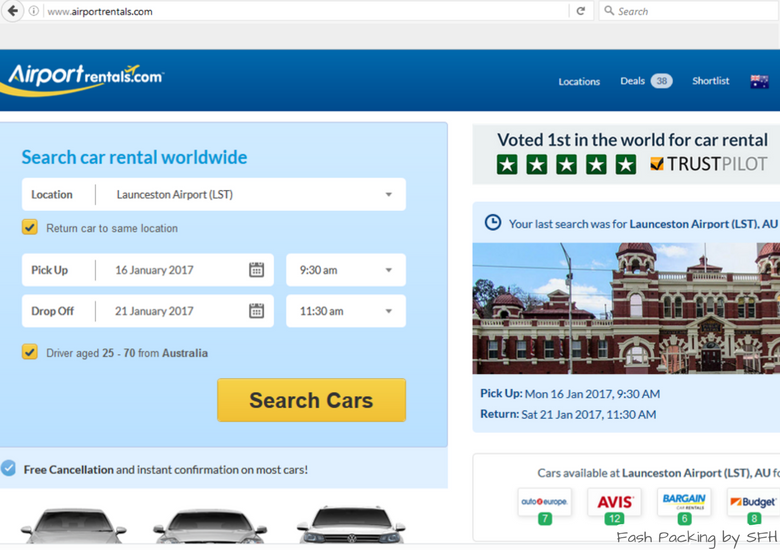The height and width of the screenshot is (550, 780).
Task: Reload the page with the refresh icon
Action: pos(581,11)
